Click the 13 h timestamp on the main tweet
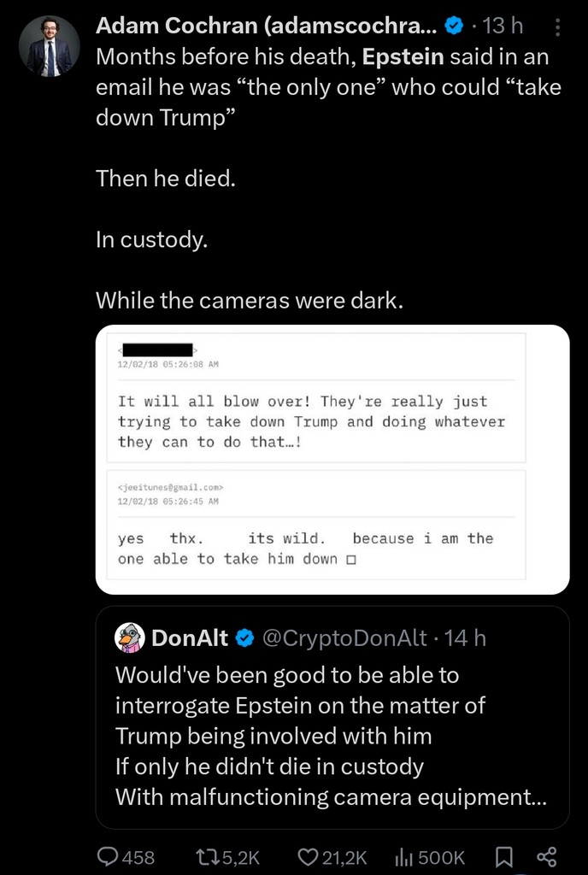Screen dimensions: 588x875 tap(500, 26)
